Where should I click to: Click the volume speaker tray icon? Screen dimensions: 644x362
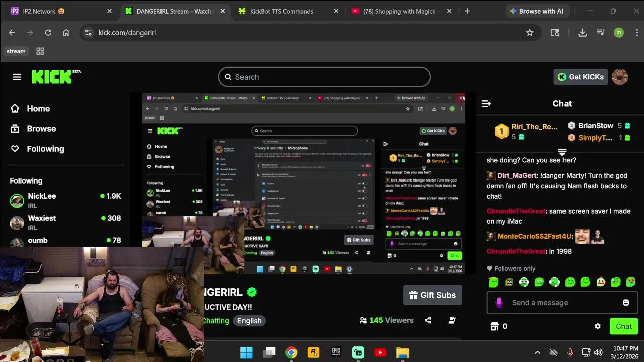[598, 352]
